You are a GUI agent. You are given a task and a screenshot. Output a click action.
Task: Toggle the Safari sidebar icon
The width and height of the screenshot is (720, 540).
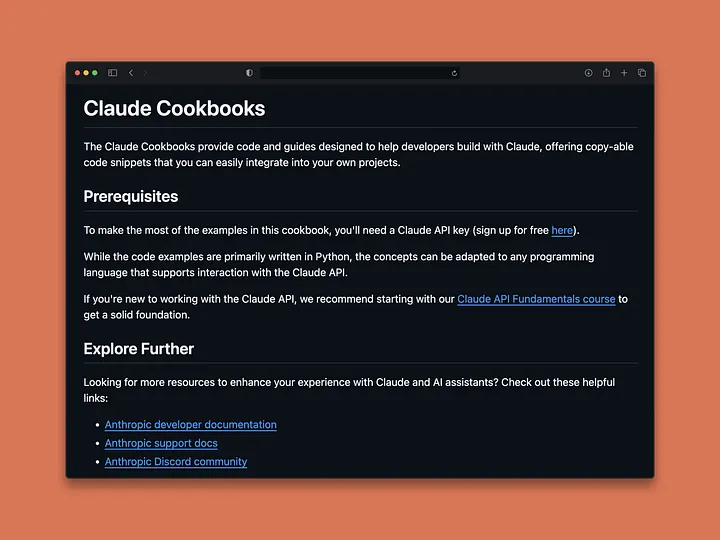pyautogui.click(x=112, y=73)
